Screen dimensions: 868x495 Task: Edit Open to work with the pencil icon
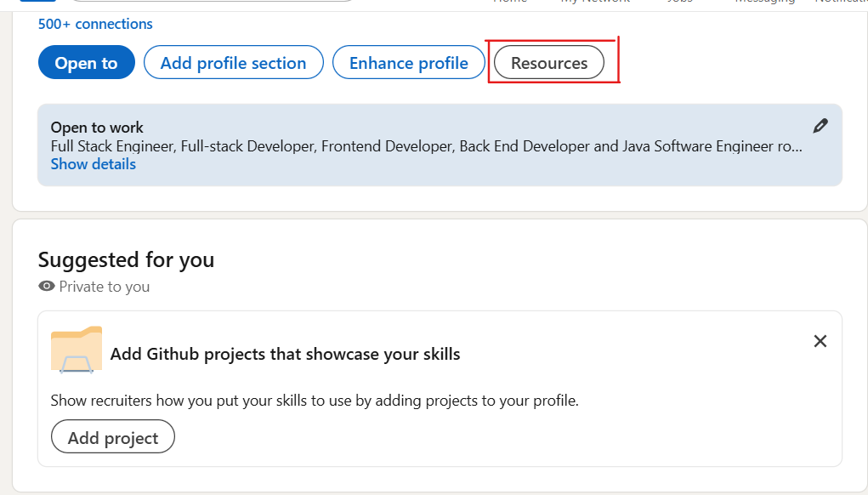(820, 125)
